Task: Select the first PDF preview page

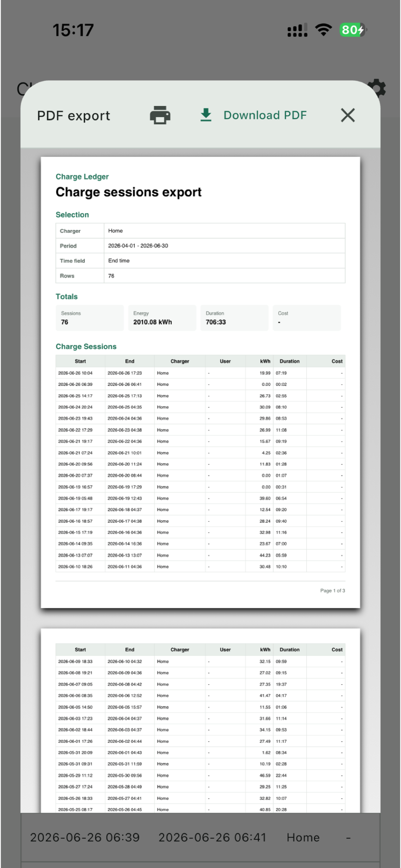Action: [x=200, y=382]
